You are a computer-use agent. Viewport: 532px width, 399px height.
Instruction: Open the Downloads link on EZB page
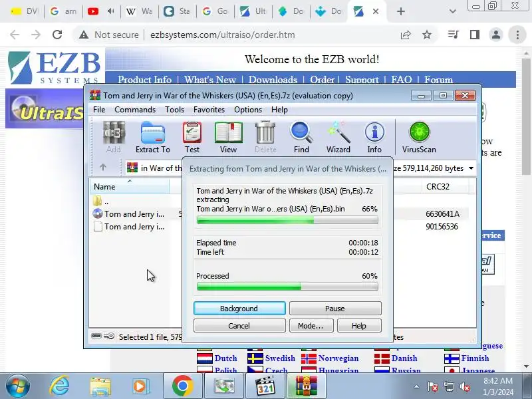[x=273, y=79]
